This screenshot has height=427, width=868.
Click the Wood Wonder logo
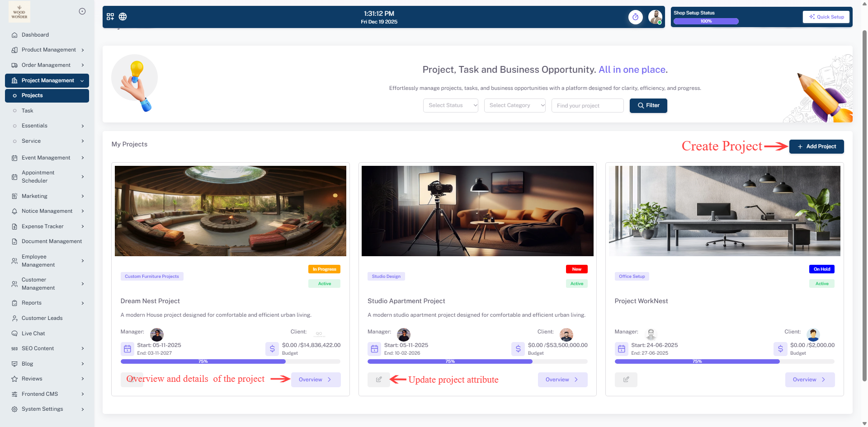(19, 12)
